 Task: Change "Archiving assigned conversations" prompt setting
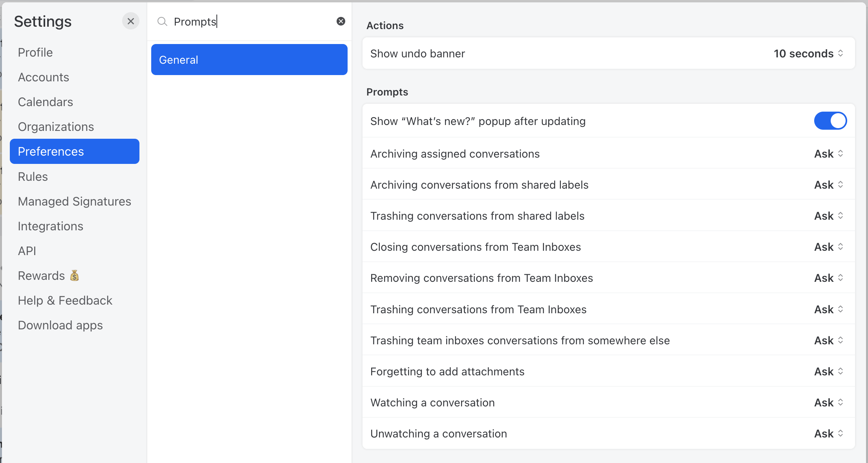pyautogui.click(x=828, y=154)
